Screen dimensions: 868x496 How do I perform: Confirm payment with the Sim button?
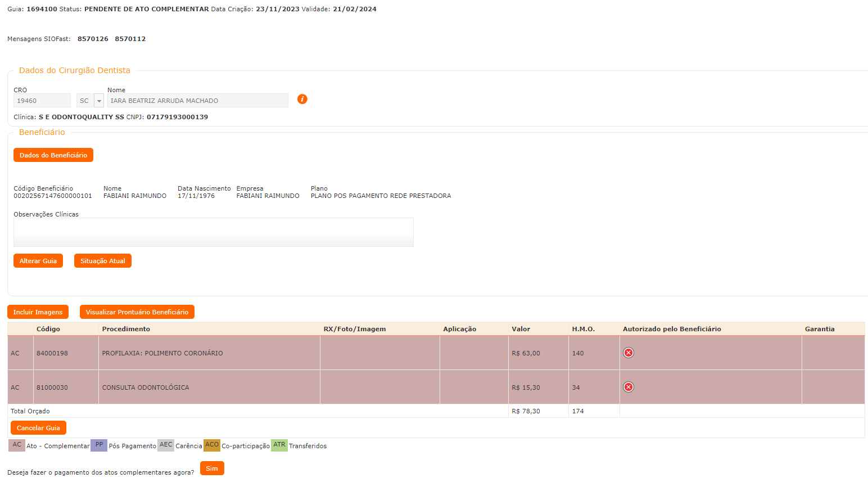212,468
